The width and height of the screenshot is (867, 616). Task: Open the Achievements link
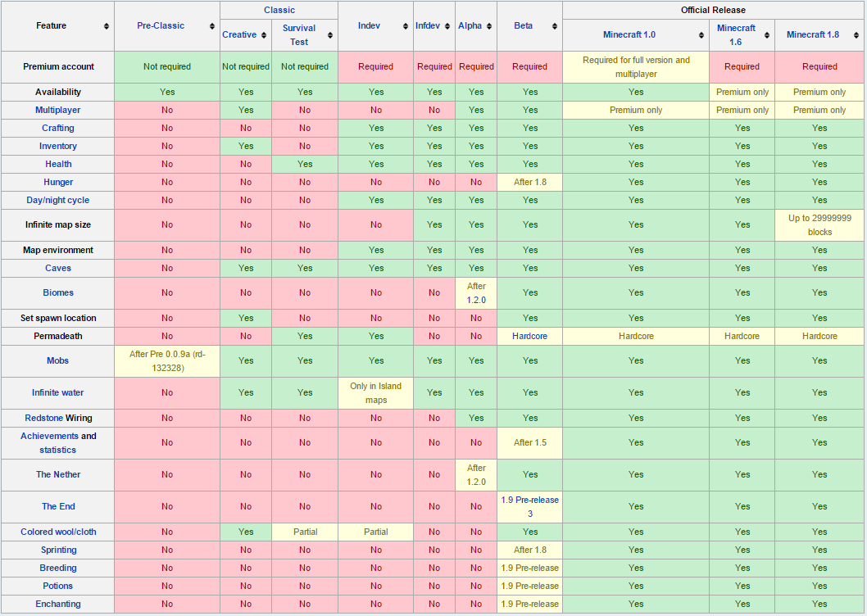[x=50, y=437]
